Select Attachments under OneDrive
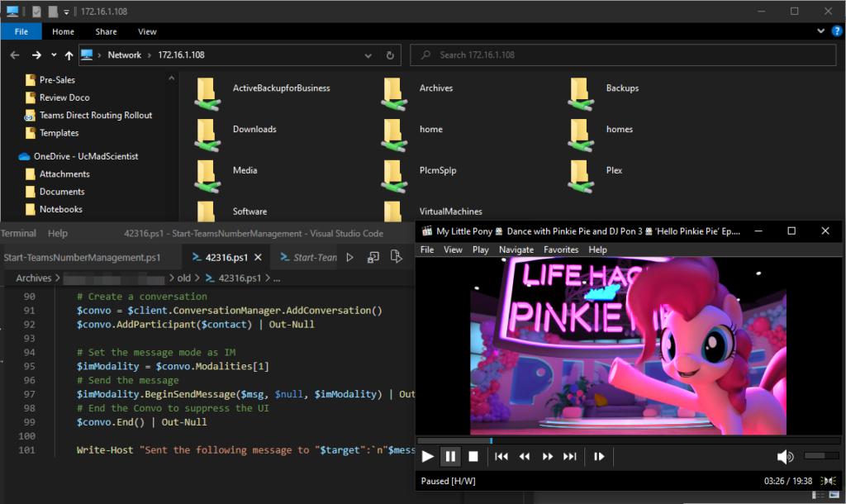Image resolution: width=846 pixels, height=504 pixels. 64,174
